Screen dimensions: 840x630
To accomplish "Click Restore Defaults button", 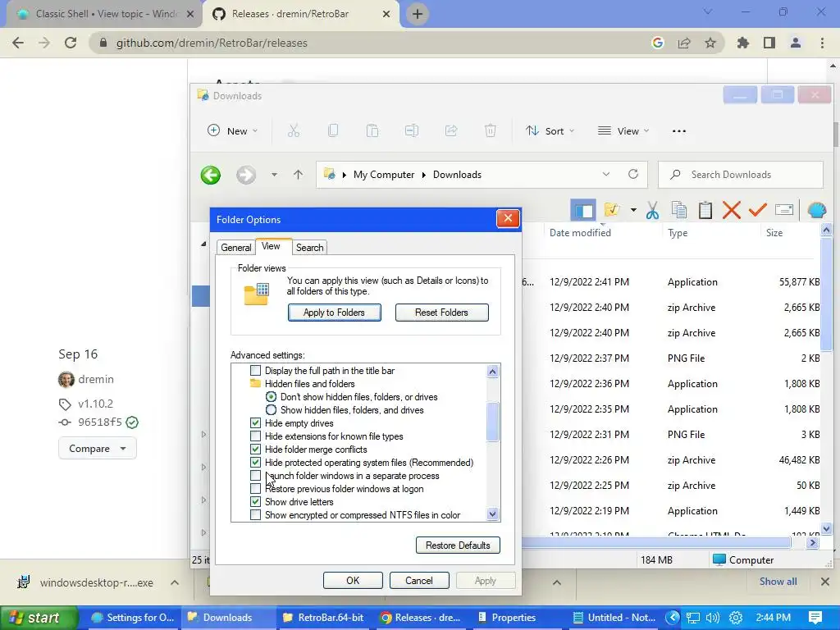I will pos(458,546).
